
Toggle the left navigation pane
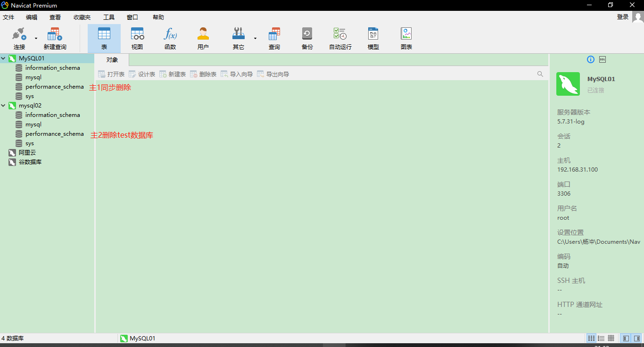point(626,338)
